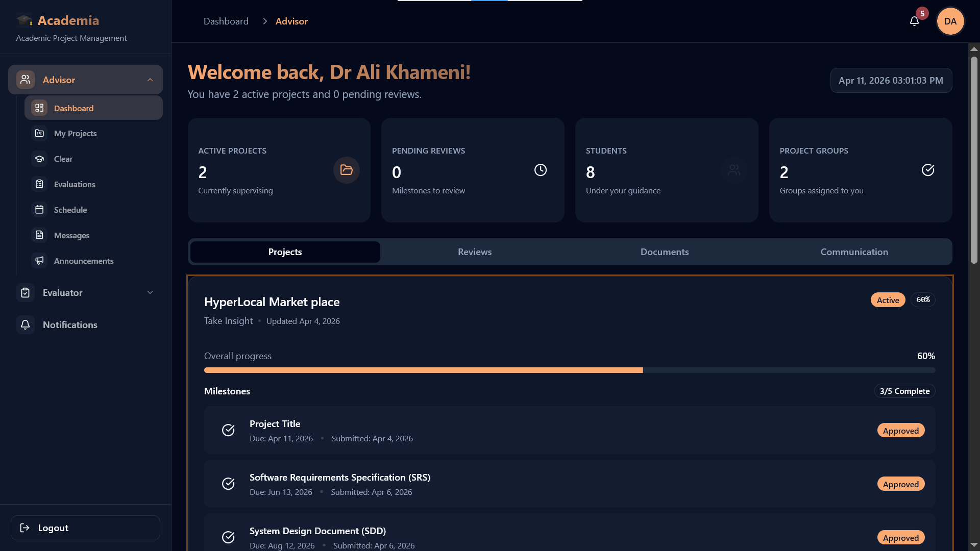Open Dashboard in the sidebar menu
Viewport: 980px width, 551px height.
93,108
